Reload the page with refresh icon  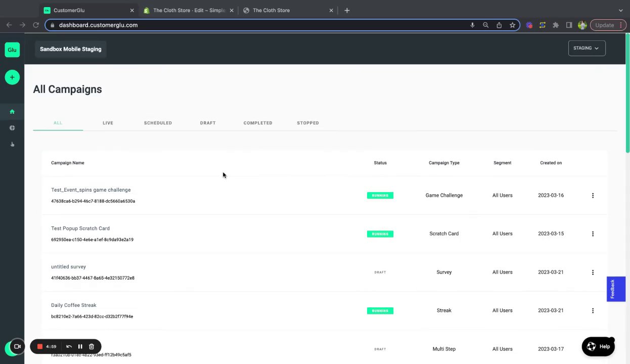click(x=36, y=25)
